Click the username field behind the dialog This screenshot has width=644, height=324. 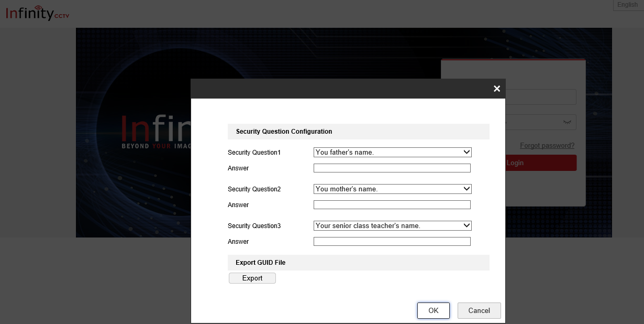point(540,97)
